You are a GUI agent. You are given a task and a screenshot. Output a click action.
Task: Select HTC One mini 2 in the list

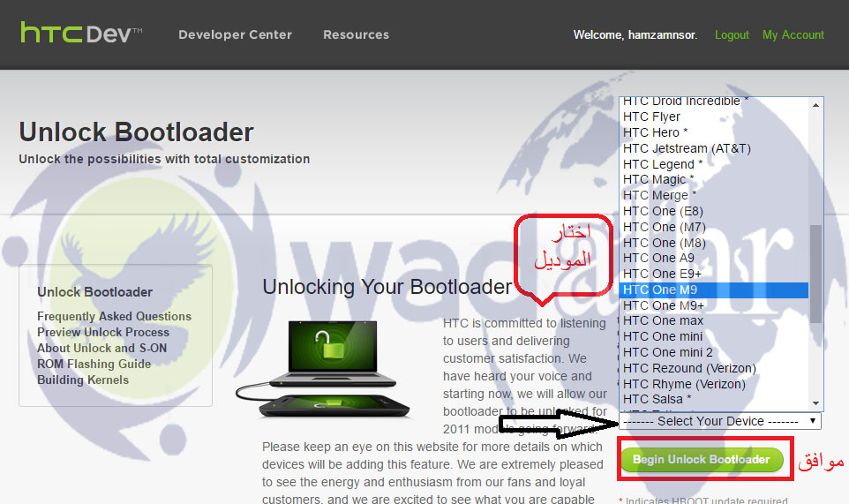714,352
